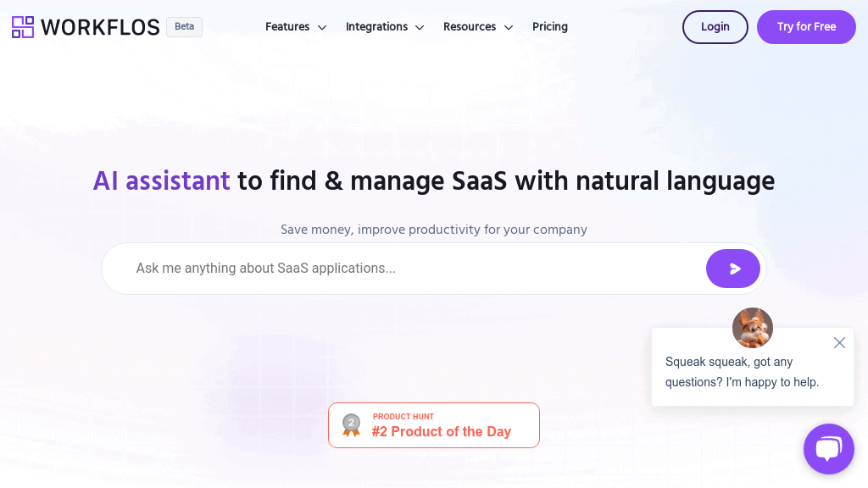
Task: Submit the query with the purple arrow icon
Action: click(732, 268)
